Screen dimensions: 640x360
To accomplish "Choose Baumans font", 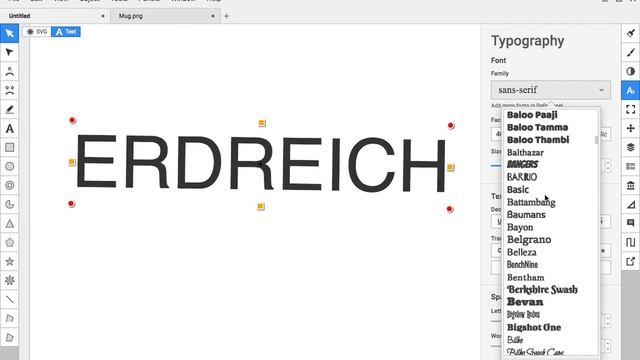I will pyautogui.click(x=526, y=215).
